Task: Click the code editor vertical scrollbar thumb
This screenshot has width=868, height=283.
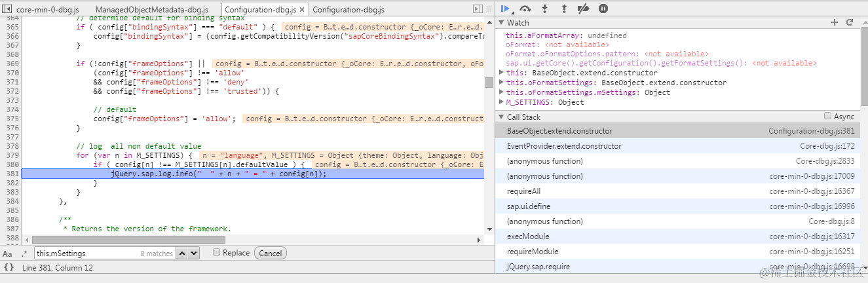Action: pos(489,82)
